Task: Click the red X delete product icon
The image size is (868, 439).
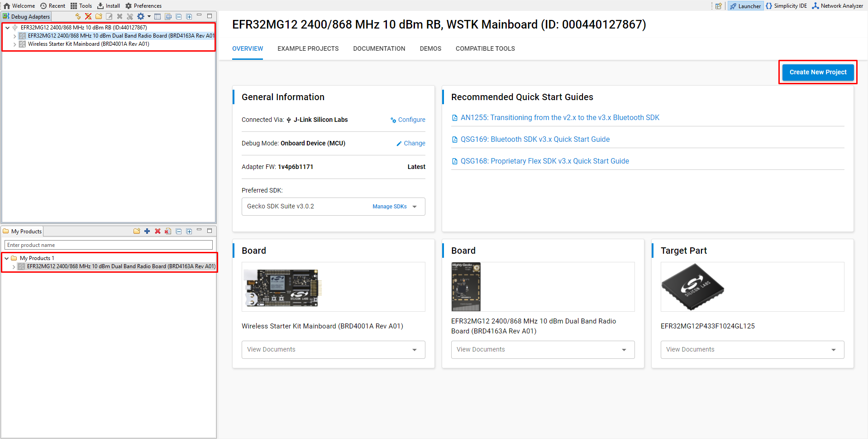Action: pos(157,231)
